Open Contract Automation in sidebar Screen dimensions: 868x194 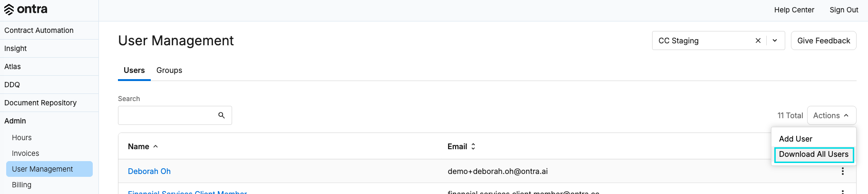pos(49,31)
